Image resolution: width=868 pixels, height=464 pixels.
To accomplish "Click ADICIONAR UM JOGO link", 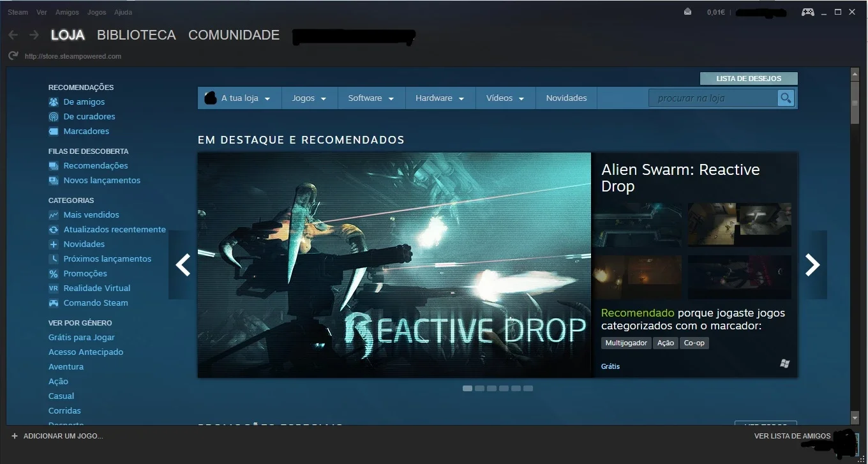I will [63, 436].
